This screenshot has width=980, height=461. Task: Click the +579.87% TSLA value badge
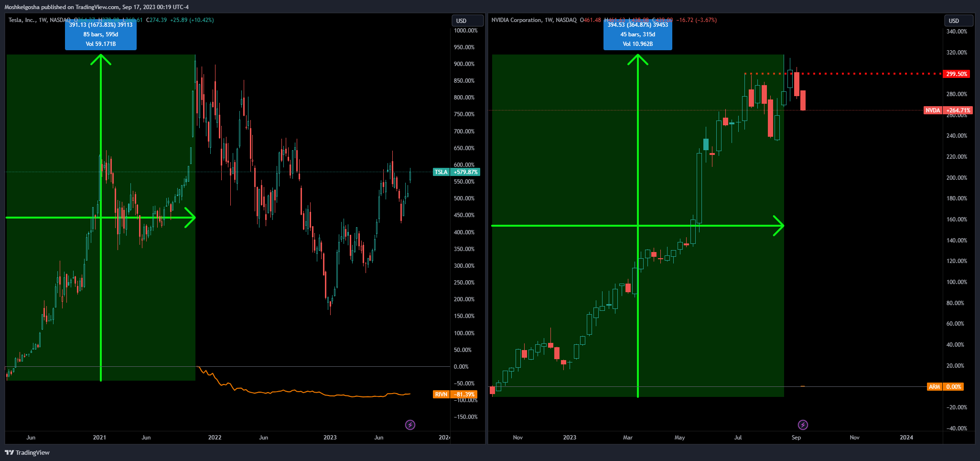coord(465,172)
